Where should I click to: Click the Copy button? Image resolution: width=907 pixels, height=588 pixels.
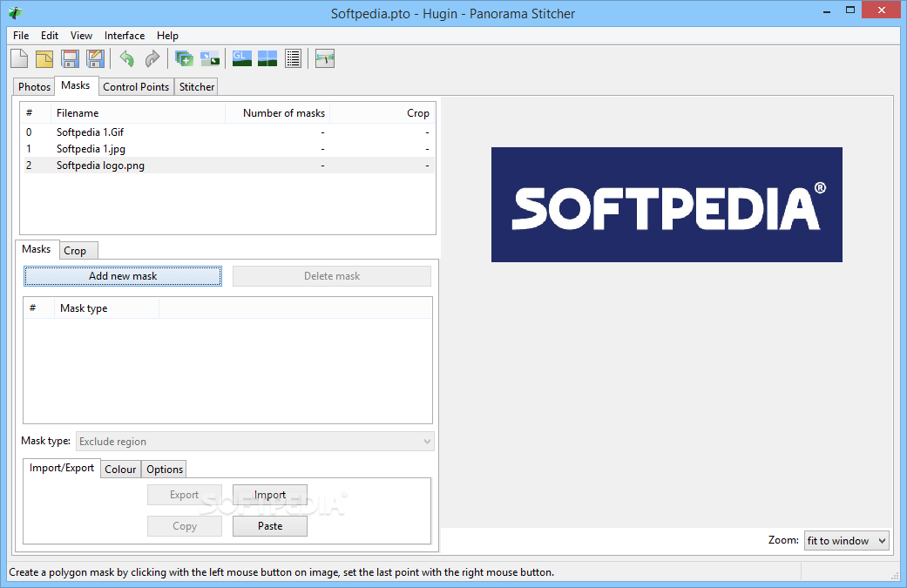[x=185, y=526]
